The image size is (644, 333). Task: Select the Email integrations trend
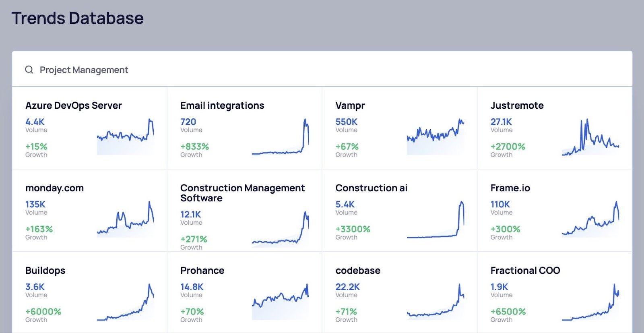pos(222,105)
